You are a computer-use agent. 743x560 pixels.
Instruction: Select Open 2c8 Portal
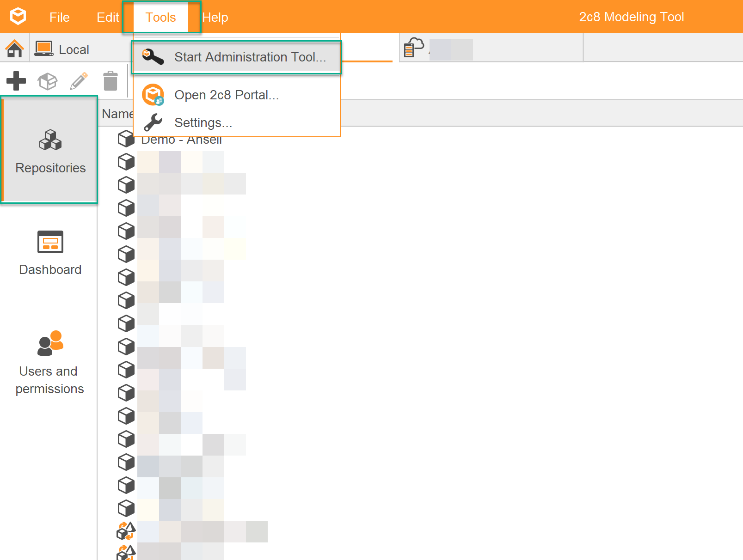[227, 95]
